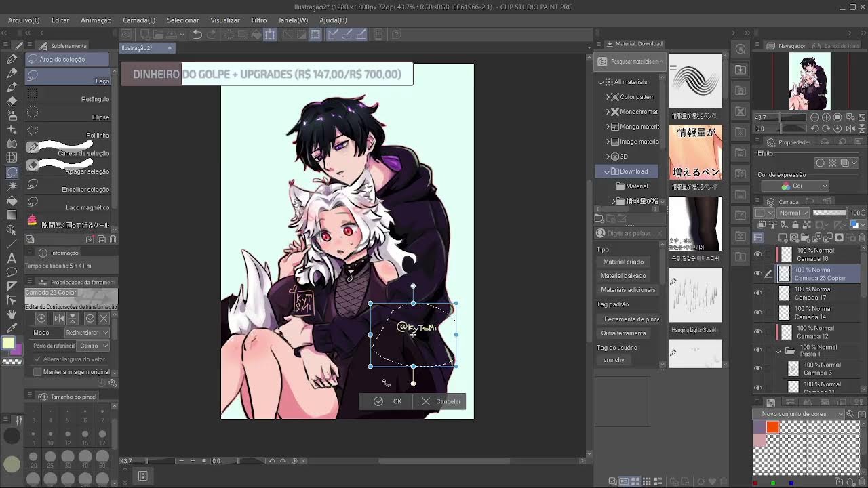Open the Filtro menu
The image size is (868, 488).
(259, 20)
